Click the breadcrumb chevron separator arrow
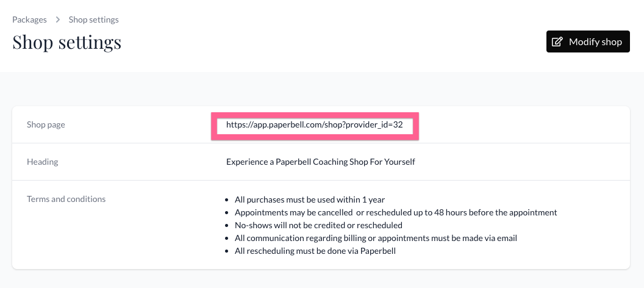Image resolution: width=644 pixels, height=288 pixels. coord(58,20)
